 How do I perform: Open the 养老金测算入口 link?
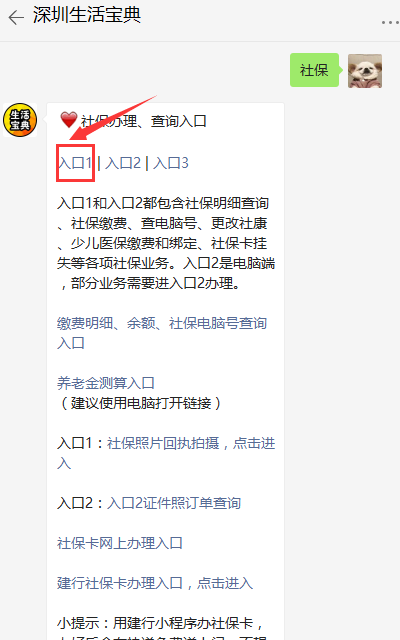pyautogui.click(x=106, y=383)
